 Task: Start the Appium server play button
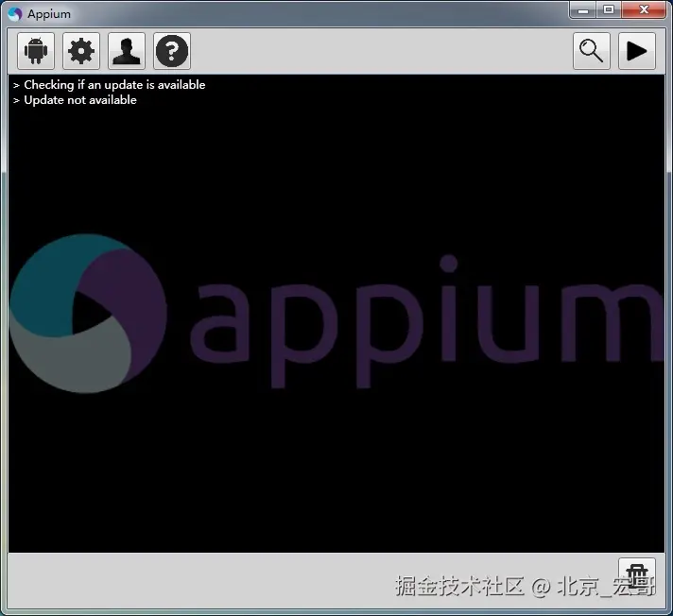pyautogui.click(x=637, y=51)
